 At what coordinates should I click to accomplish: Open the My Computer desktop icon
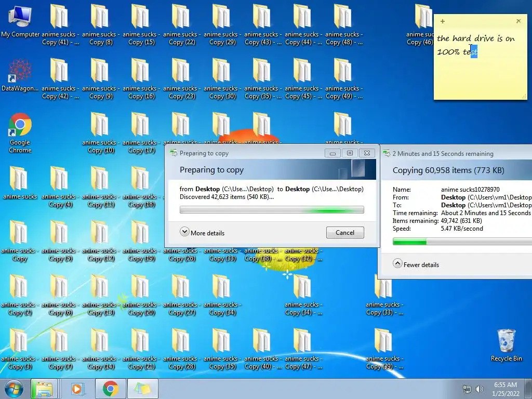(20, 21)
